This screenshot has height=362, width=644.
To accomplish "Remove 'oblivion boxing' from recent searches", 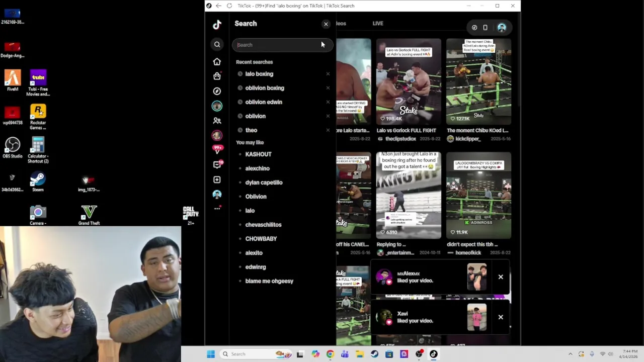I will click(x=328, y=88).
